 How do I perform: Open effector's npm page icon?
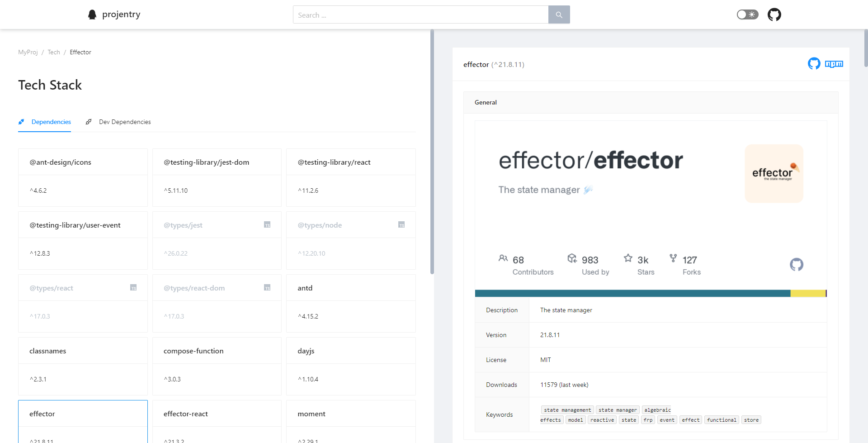[x=834, y=64]
